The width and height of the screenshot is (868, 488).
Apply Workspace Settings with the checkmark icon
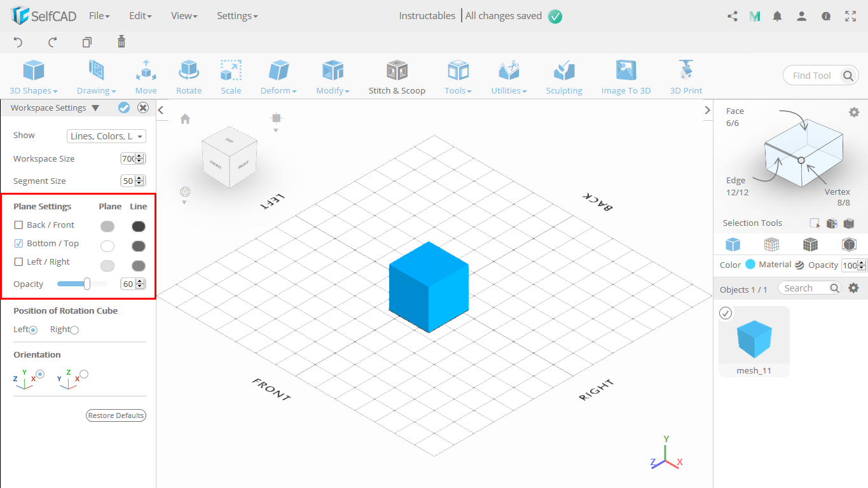pos(124,108)
